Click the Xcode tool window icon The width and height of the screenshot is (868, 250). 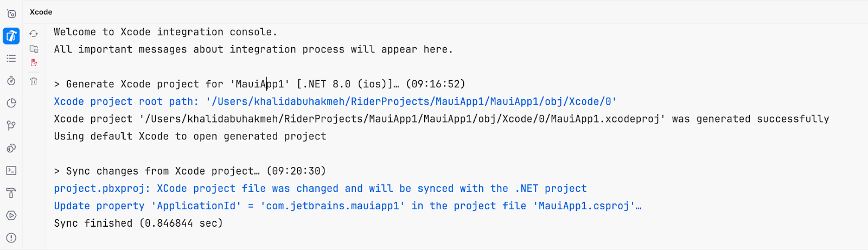(x=11, y=36)
